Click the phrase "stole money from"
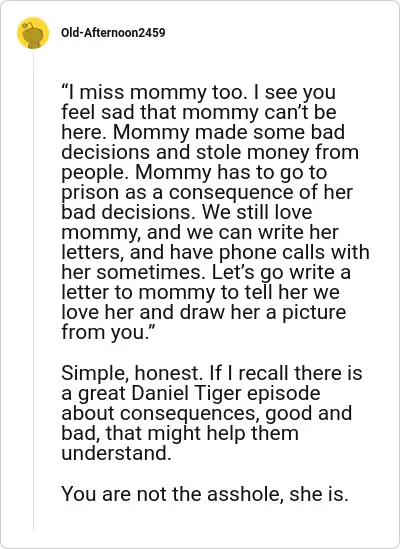The width and height of the screenshot is (400, 549). coord(277,153)
